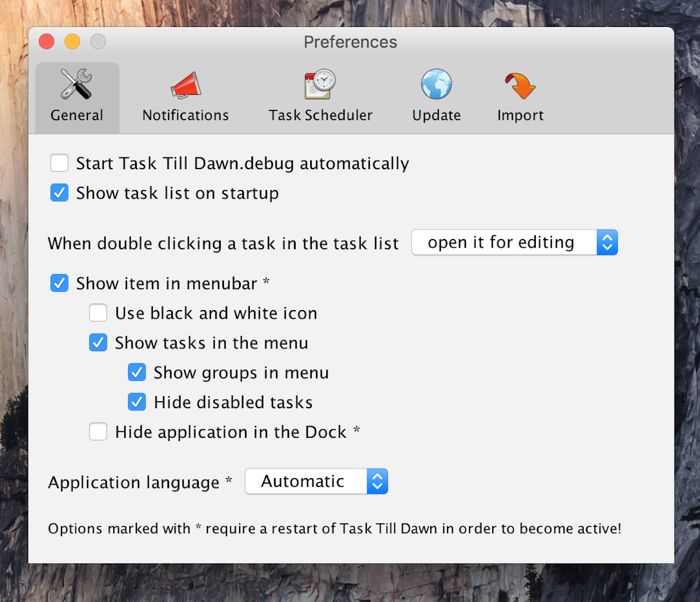The height and width of the screenshot is (602, 700).
Task: Enable Hide application in the Dock
Action: (x=98, y=431)
